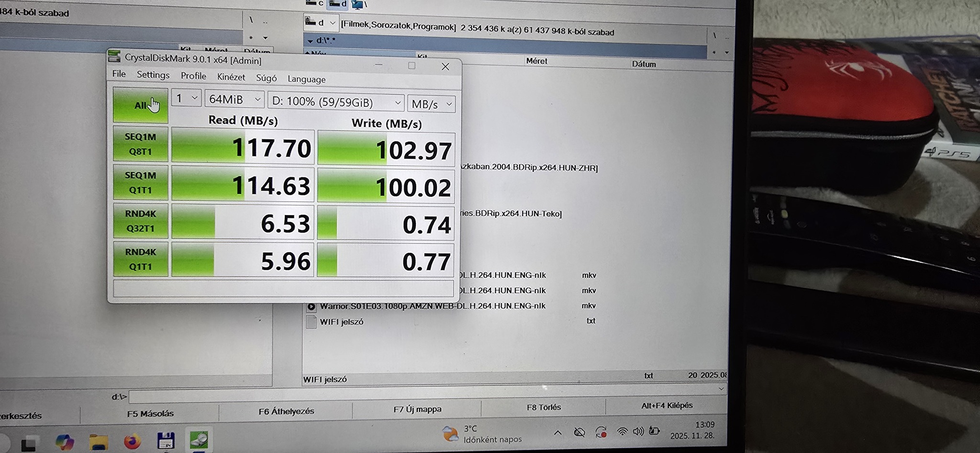Open the D: 100% (59/59GiB) drive dropdown
Viewport: 980px width, 453px height.
[336, 102]
